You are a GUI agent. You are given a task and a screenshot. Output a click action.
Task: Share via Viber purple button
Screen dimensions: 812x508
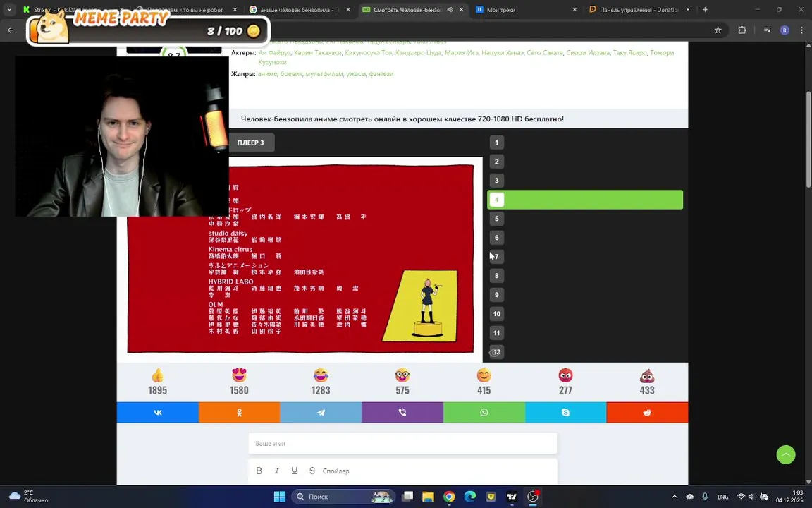tap(402, 413)
